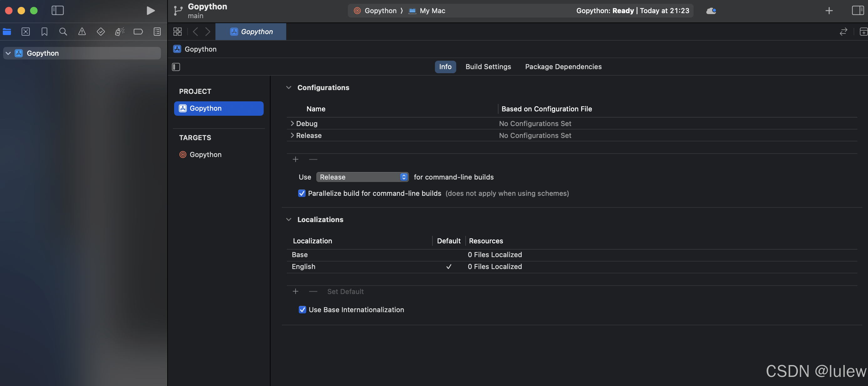The image size is (868, 386).
Task: Uncheck Use Base Internationalization
Action: (x=302, y=310)
